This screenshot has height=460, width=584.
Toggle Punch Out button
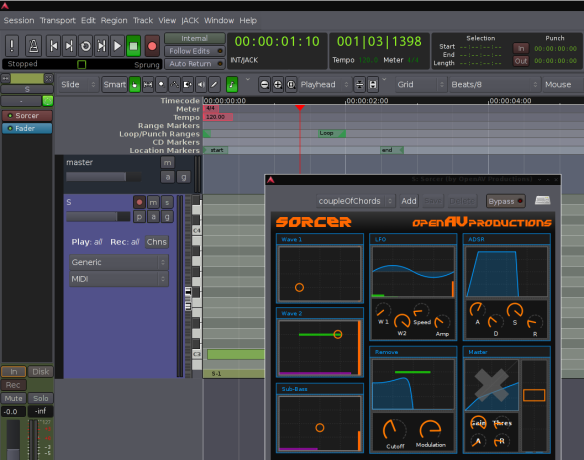tap(521, 61)
